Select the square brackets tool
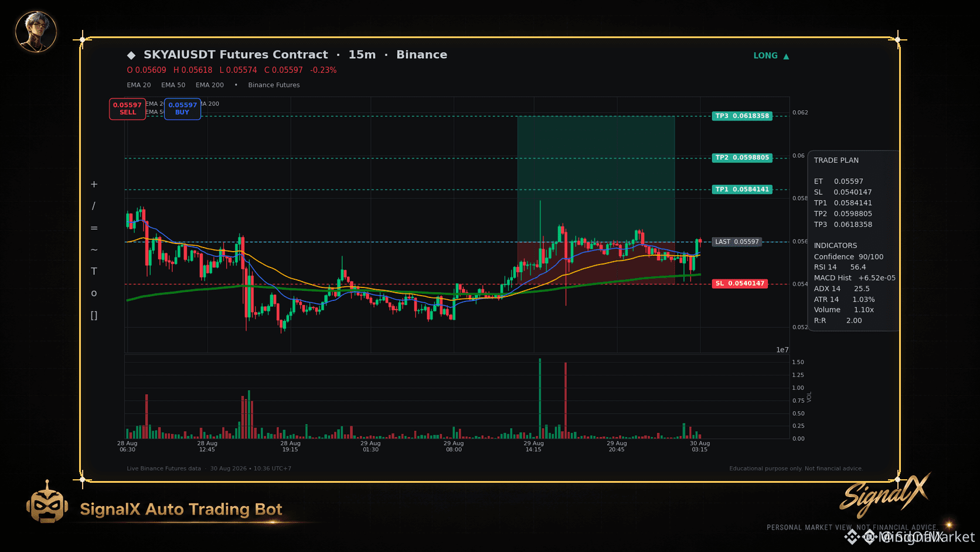Viewport: 980px width, 552px height. click(94, 316)
